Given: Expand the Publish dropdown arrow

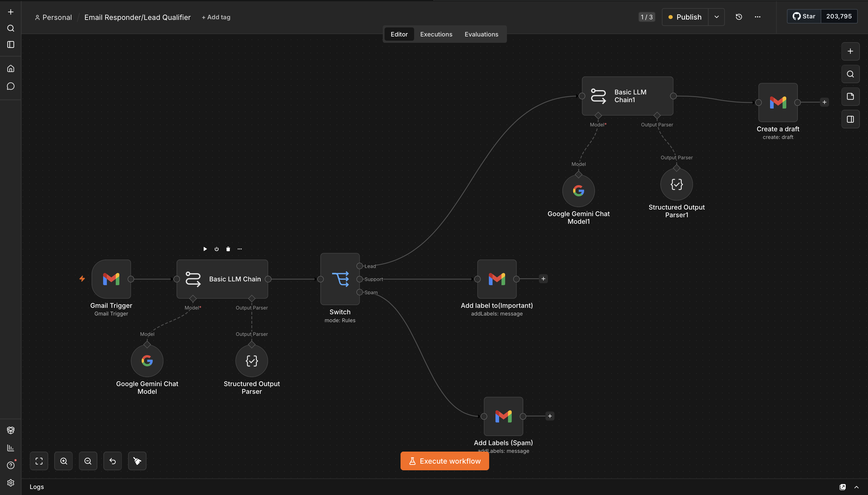Looking at the screenshot, I should point(716,17).
